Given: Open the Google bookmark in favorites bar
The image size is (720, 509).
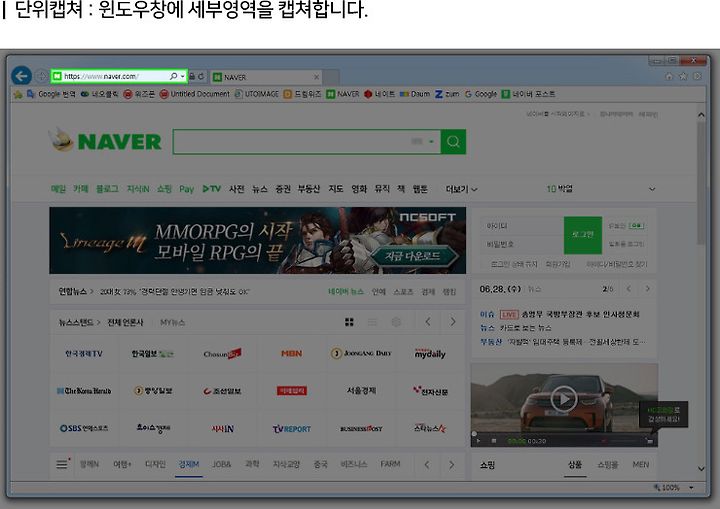Looking at the screenshot, I should point(481,94).
